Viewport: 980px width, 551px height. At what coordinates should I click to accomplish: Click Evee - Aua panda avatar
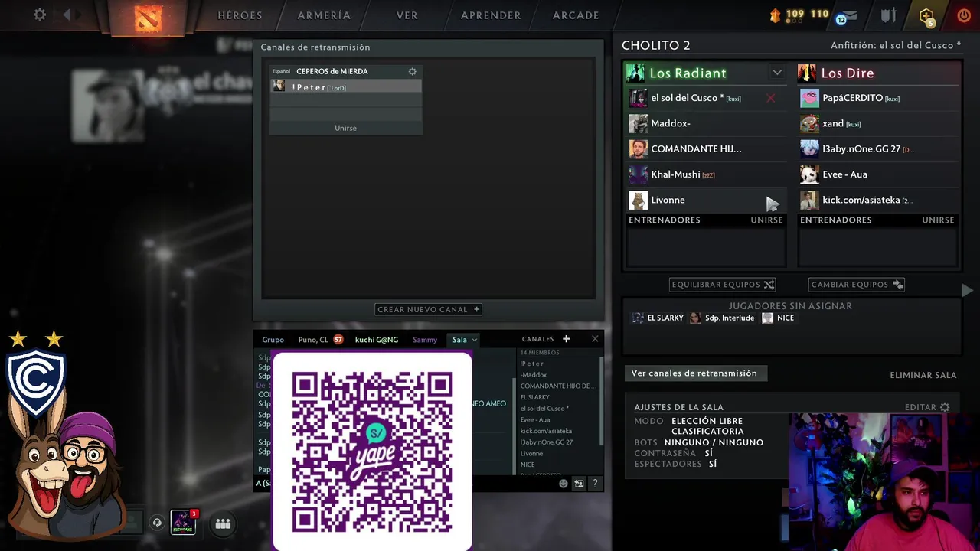pos(809,174)
